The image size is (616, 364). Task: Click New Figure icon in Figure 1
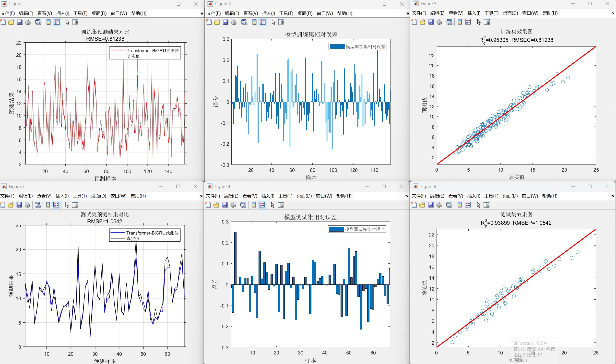pyautogui.click(x=3, y=22)
